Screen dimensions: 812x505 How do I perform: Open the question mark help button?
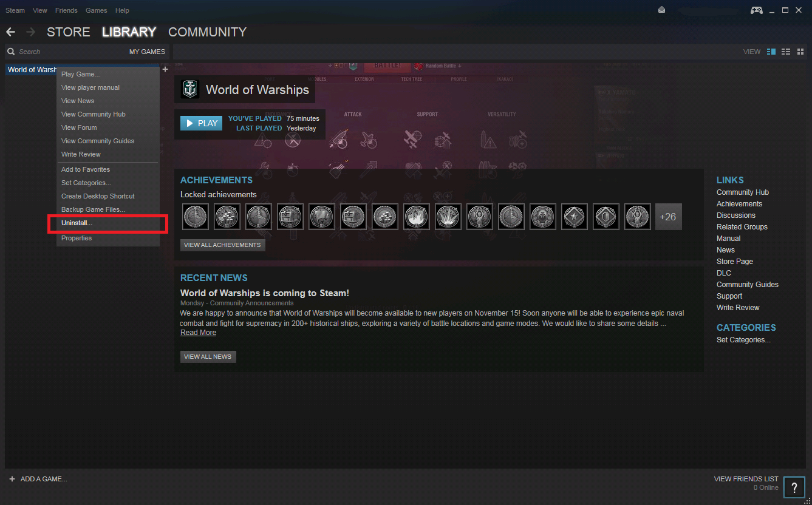794,487
